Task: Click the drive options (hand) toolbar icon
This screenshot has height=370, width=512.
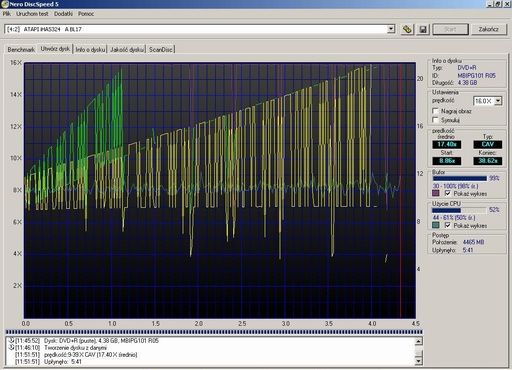Action: click(x=407, y=29)
